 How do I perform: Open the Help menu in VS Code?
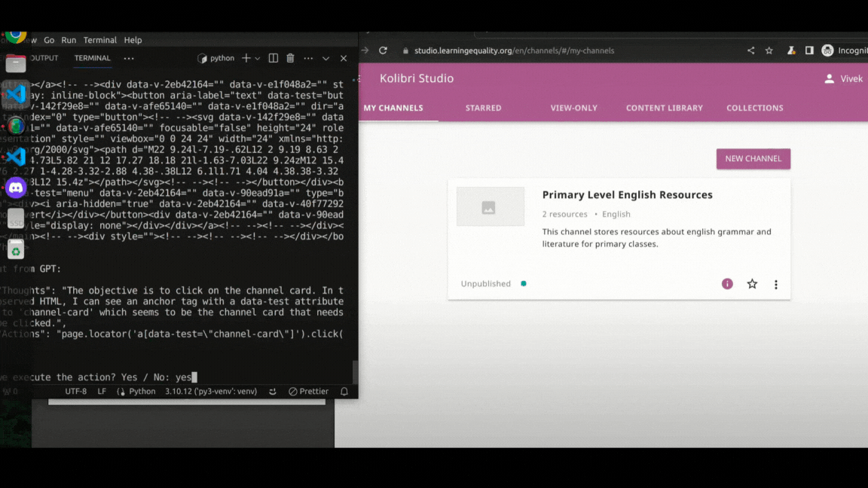click(133, 41)
